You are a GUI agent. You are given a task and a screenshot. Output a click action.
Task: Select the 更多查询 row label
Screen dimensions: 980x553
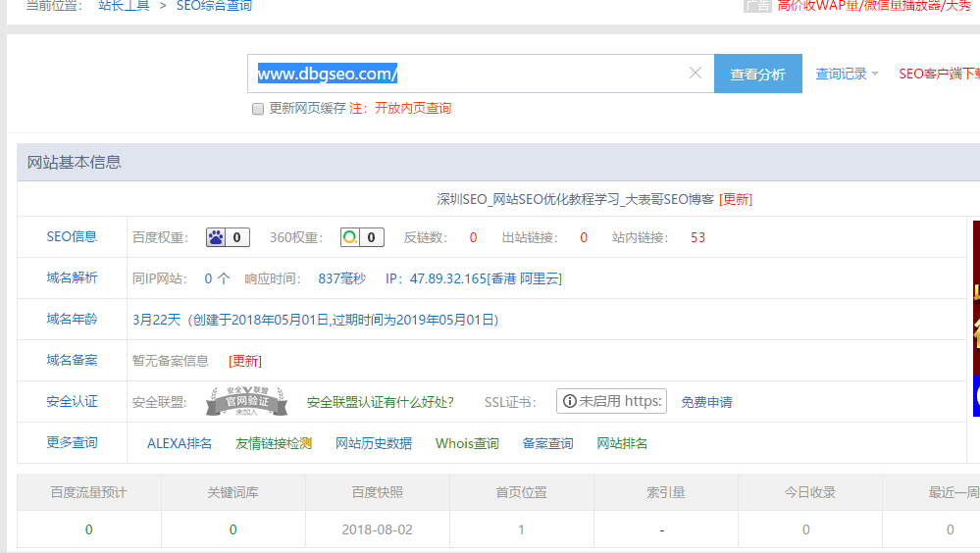pos(72,443)
